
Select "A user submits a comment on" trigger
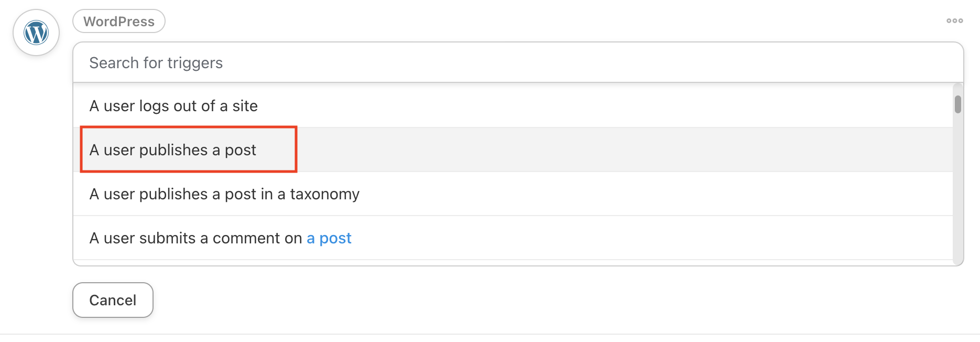tap(513, 238)
